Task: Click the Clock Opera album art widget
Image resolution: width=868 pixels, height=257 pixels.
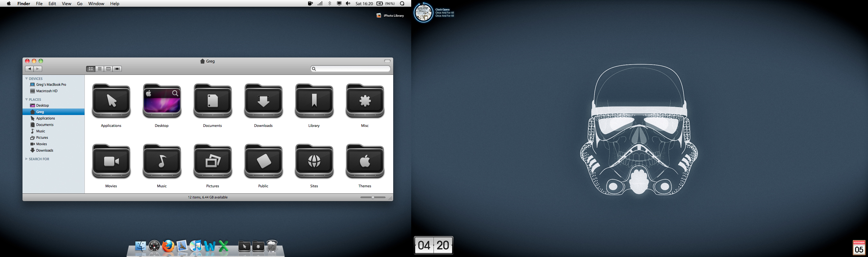Action: click(423, 13)
